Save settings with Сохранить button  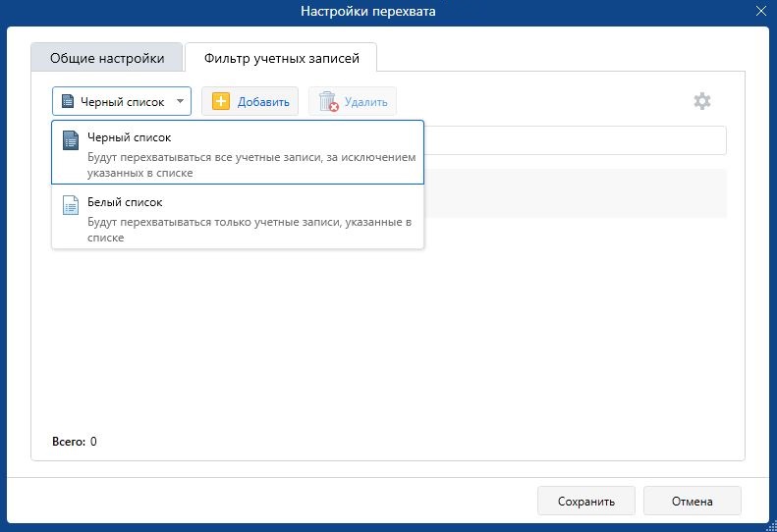[x=586, y=502]
